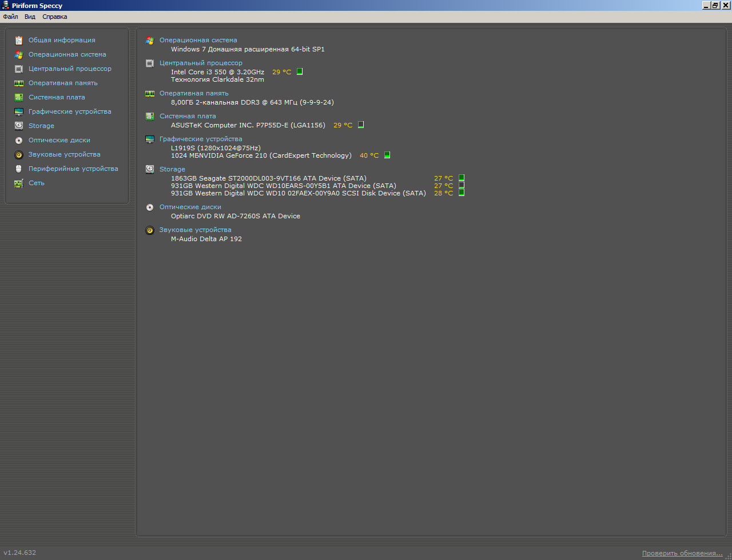Click the disc icon beside sidebar Оптические диски
Screen dimensions: 732x560
[19, 140]
